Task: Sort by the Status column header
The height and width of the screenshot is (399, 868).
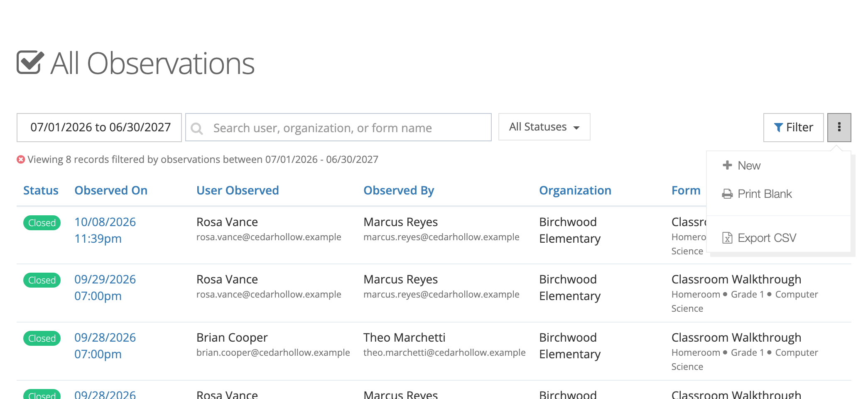Action: [x=41, y=190]
